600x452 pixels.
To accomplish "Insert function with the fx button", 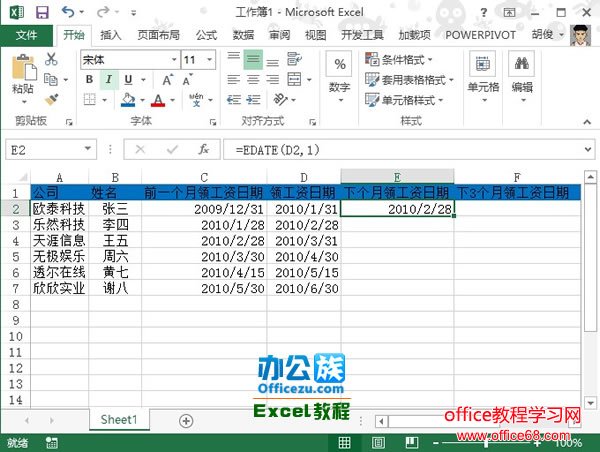I will [204, 149].
